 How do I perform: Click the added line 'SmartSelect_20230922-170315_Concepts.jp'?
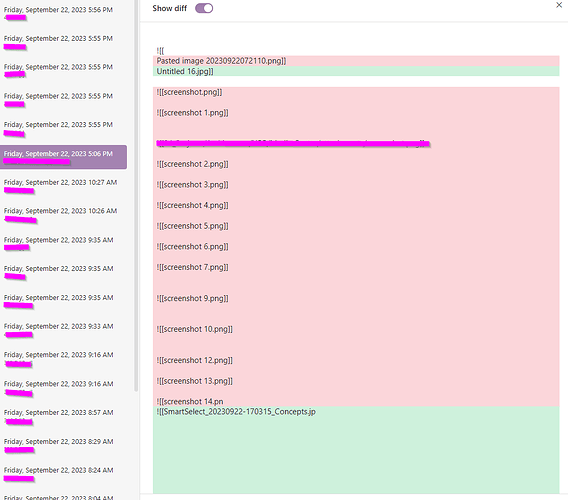[236, 412]
